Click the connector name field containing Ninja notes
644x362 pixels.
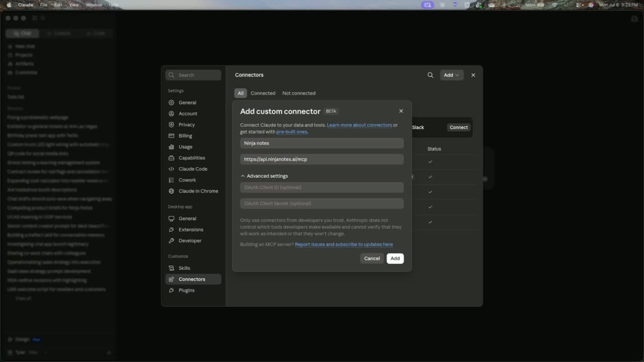click(x=322, y=143)
